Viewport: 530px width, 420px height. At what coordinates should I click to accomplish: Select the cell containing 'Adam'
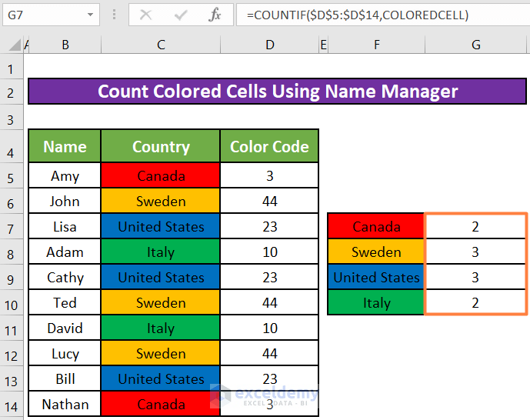point(65,252)
